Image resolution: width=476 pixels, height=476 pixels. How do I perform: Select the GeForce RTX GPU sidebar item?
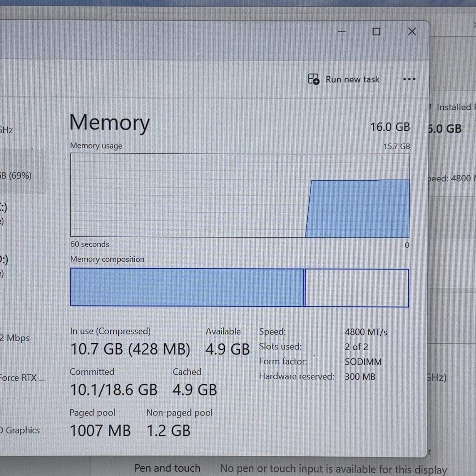click(x=22, y=378)
